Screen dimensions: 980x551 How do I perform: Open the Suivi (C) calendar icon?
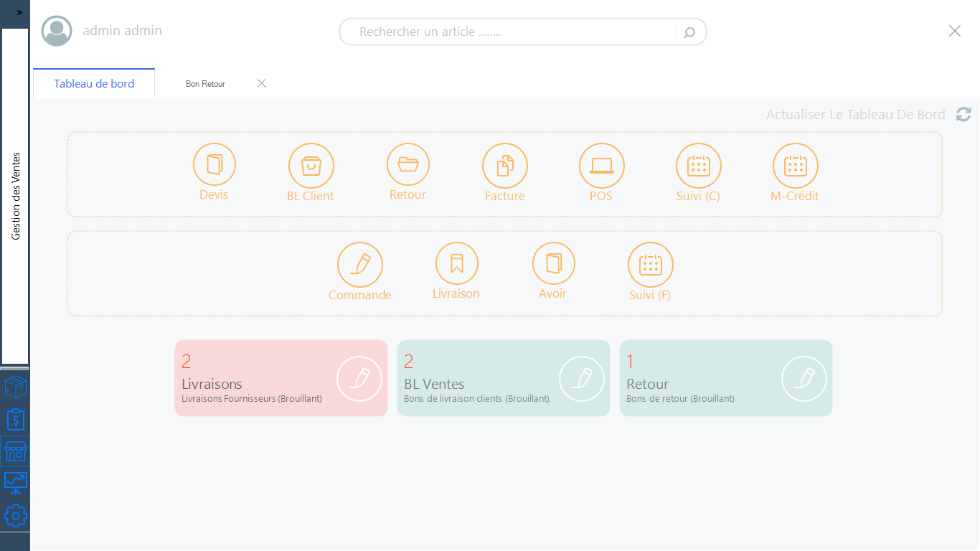pyautogui.click(x=698, y=166)
